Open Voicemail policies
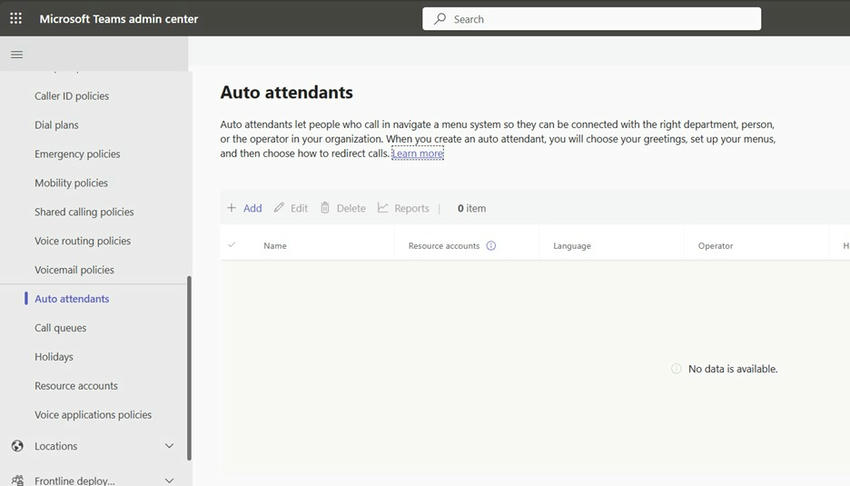 [x=74, y=270]
